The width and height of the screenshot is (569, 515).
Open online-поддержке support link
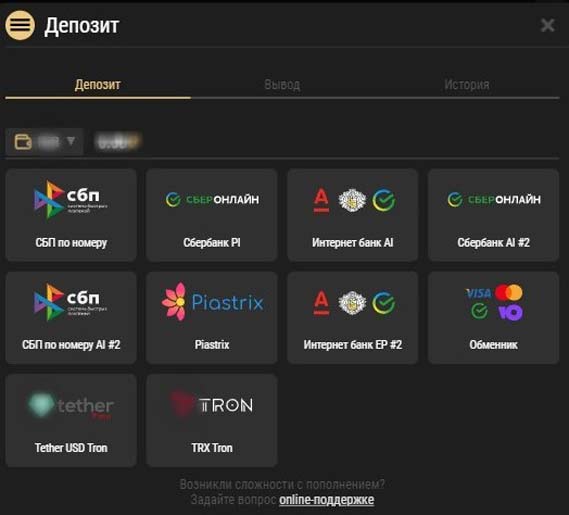pyautogui.click(x=327, y=500)
